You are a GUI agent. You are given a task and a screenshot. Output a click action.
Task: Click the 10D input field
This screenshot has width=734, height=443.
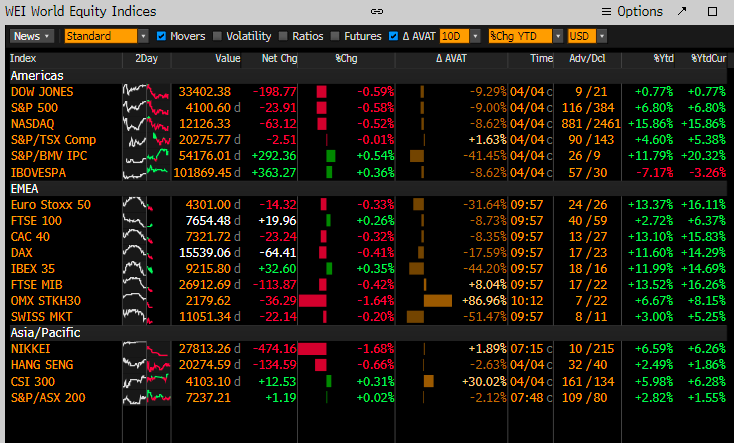pyautogui.click(x=455, y=36)
